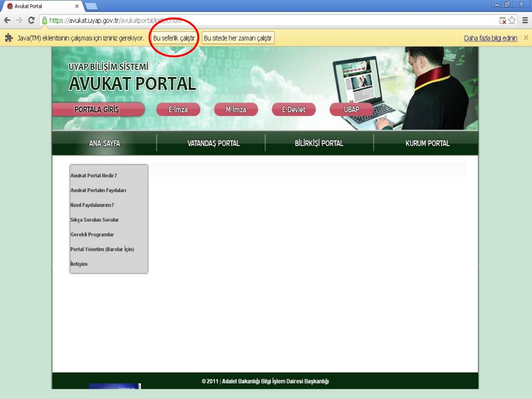Click the puzzle piece plugin icon
The width and height of the screenshot is (532, 399).
9,38
